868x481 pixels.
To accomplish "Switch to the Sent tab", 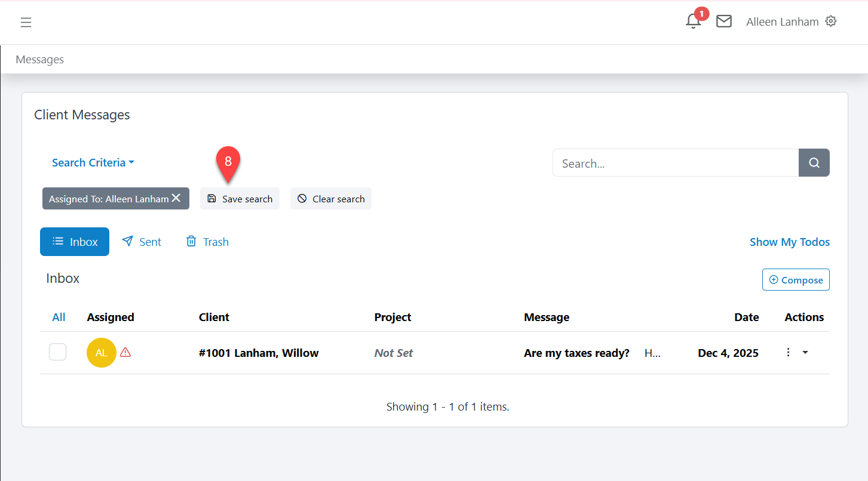I will click(x=142, y=241).
